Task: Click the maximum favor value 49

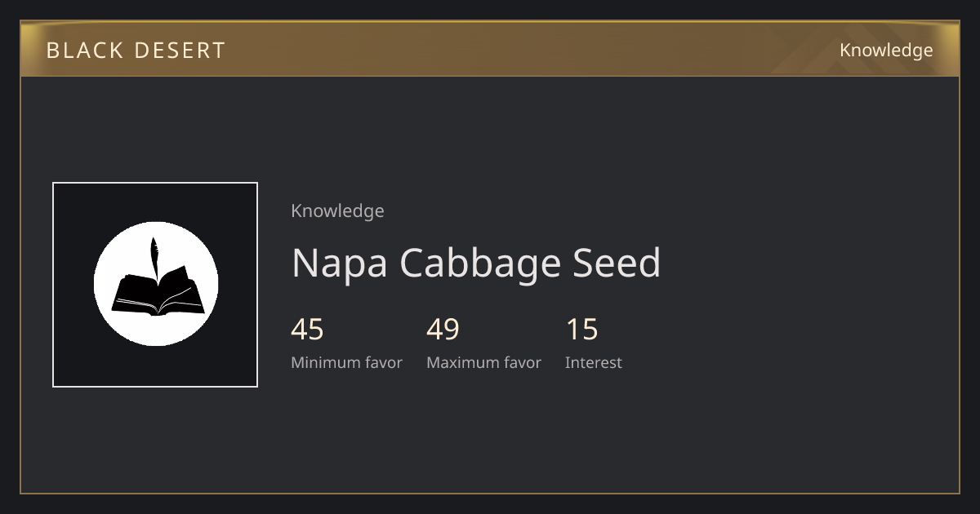Action: [443, 330]
